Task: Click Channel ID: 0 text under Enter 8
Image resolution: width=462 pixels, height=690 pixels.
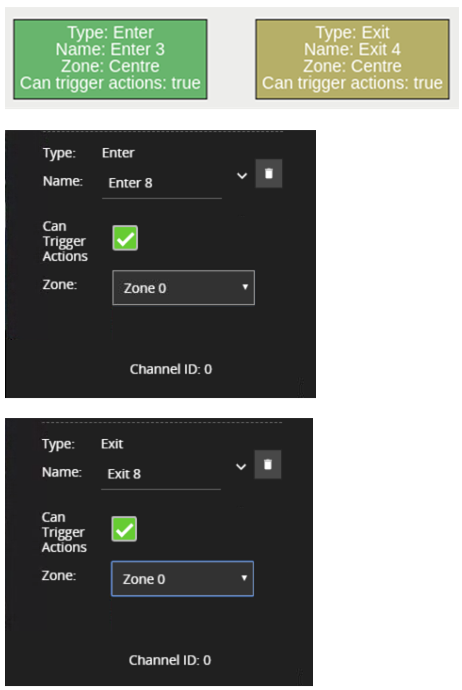Action: (171, 369)
